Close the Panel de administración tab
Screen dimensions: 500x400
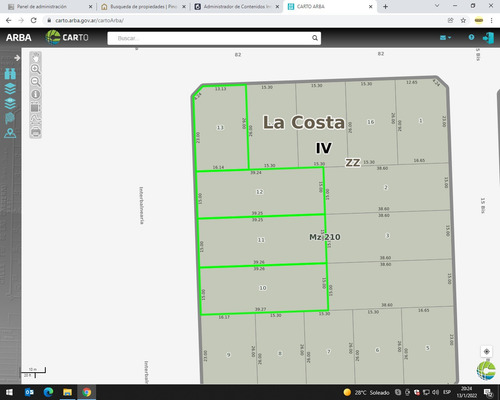click(x=90, y=6)
